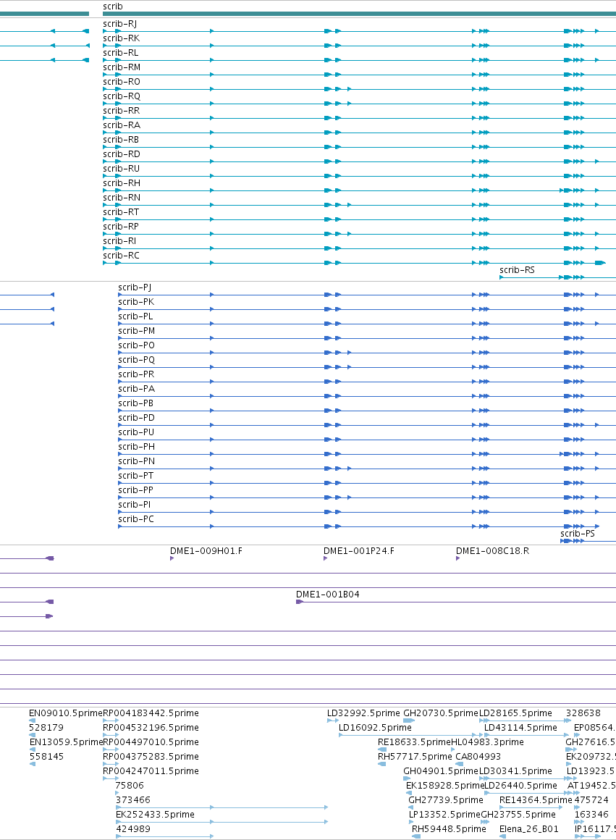Click the scrib-PJ protein label
Viewport: 616px width, 840px height.
[135, 287]
